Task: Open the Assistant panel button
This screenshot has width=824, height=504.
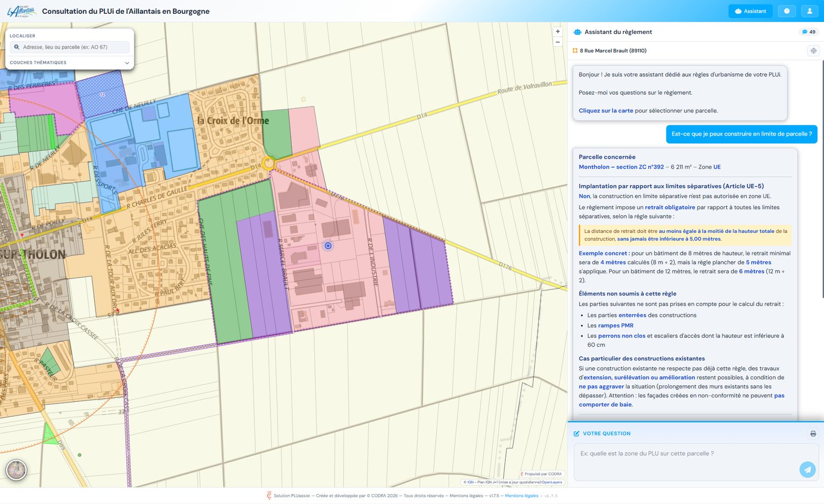Action: 750,11
